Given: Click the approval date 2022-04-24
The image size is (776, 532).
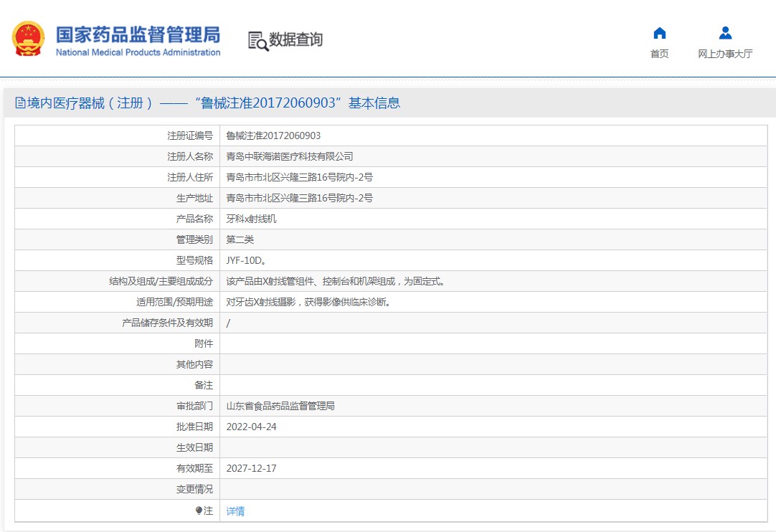Looking at the screenshot, I should (x=251, y=427).
